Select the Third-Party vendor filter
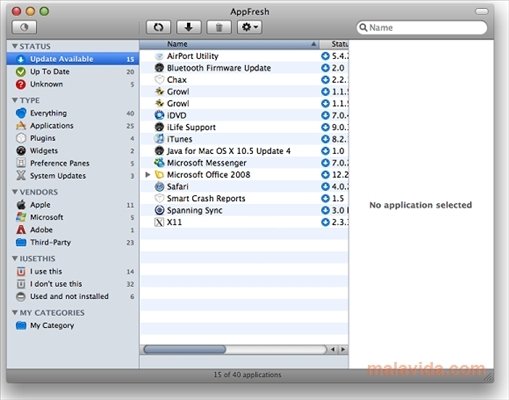This screenshot has height=400, width=509. [73, 242]
